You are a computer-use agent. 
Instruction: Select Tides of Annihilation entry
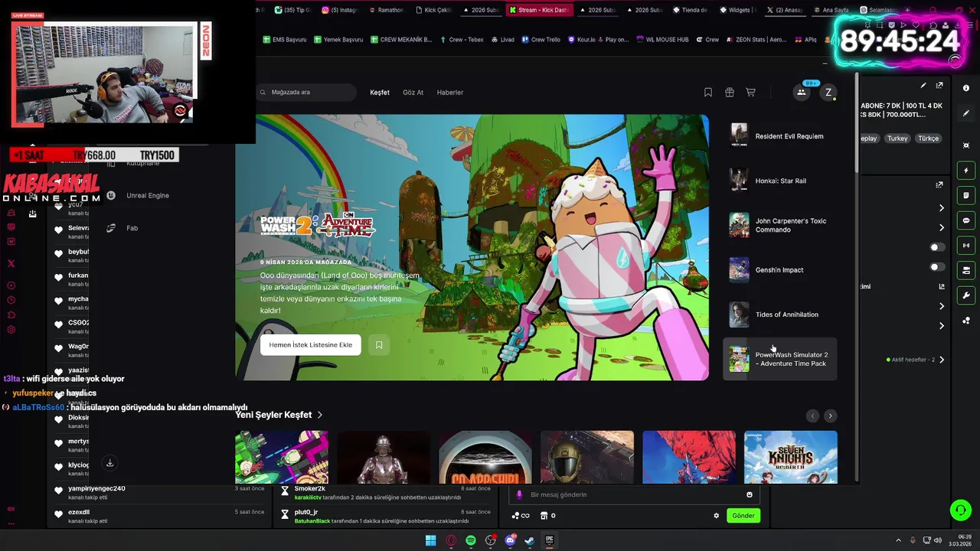(780, 315)
